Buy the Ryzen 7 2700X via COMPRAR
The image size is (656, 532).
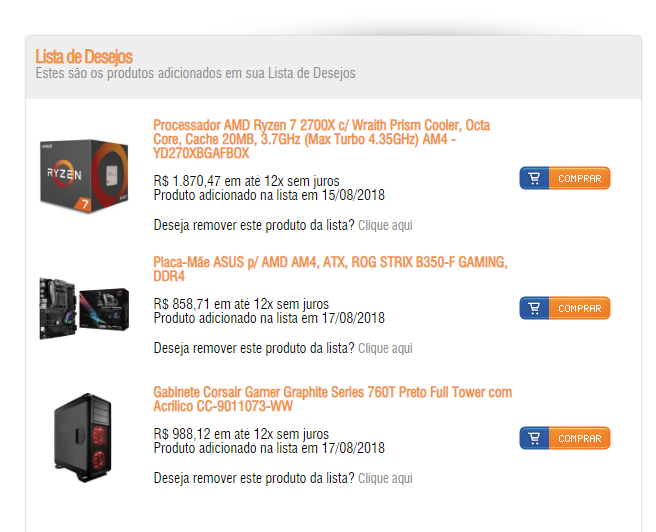[579, 178]
